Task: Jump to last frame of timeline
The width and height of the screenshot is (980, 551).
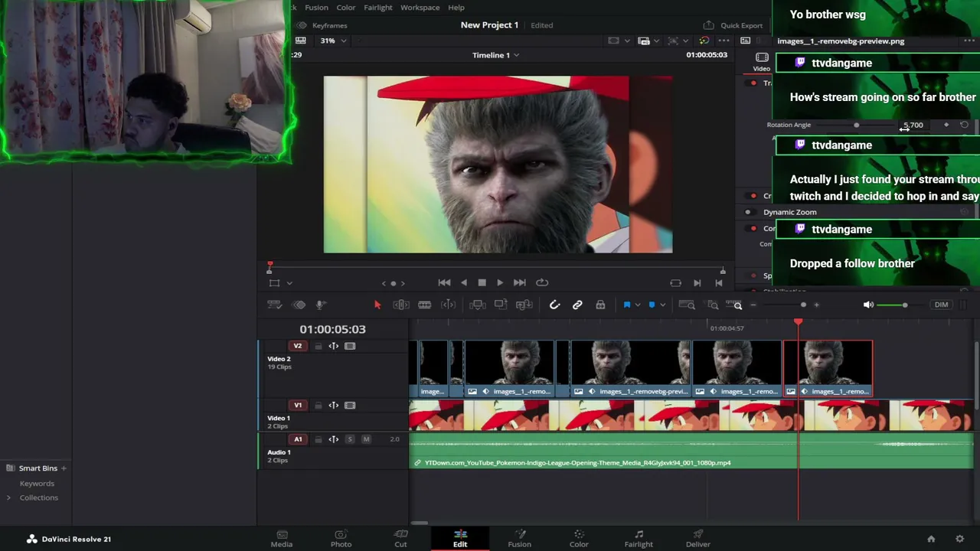Action: tap(519, 282)
